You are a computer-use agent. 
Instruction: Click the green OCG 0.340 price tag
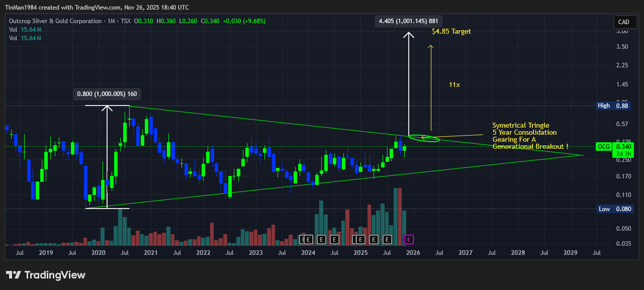click(615, 146)
